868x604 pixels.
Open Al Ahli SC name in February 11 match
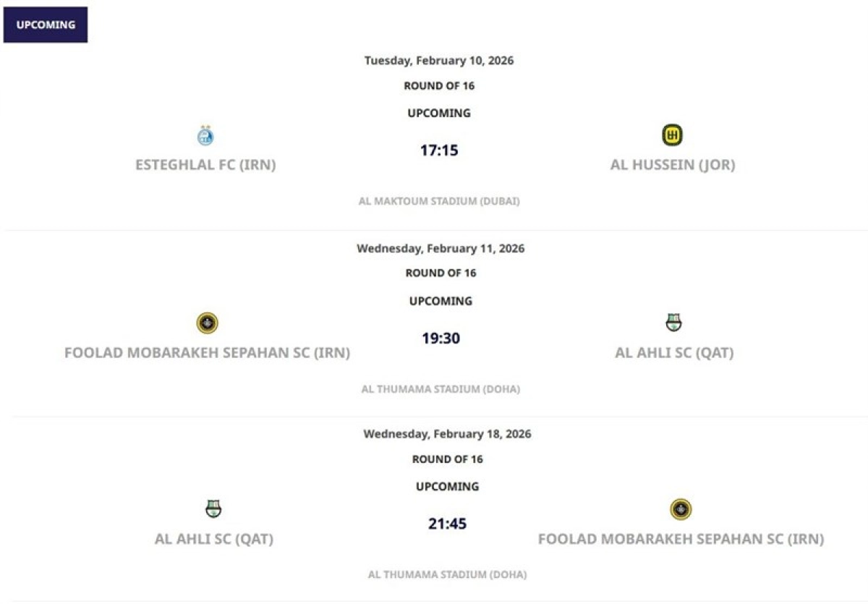coord(674,353)
